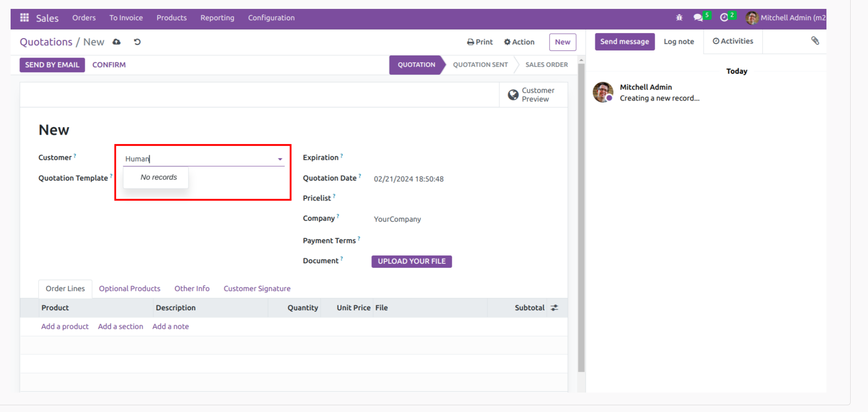Click the Add a product link

(x=65, y=327)
